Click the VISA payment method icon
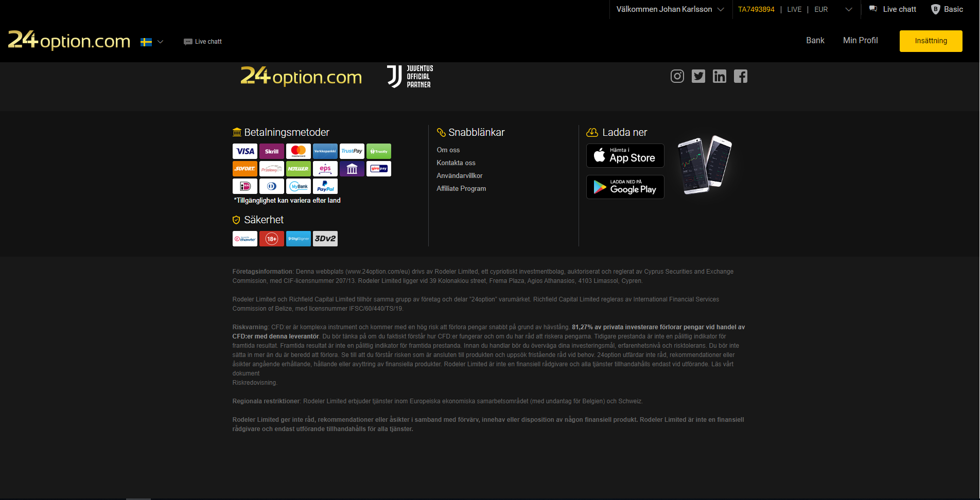The width and height of the screenshot is (980, 500). 245,151
